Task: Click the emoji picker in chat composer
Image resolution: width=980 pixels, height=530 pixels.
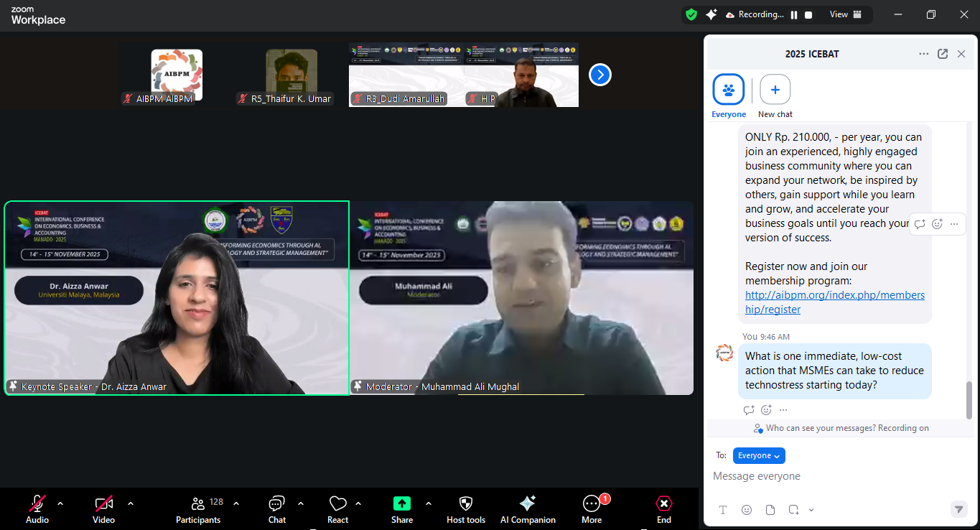Action: (747, 510)
